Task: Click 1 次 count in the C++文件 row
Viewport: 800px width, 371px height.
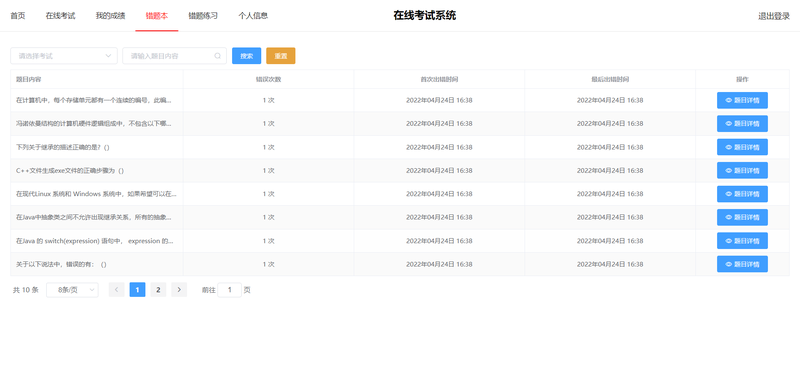Action: 268,170
